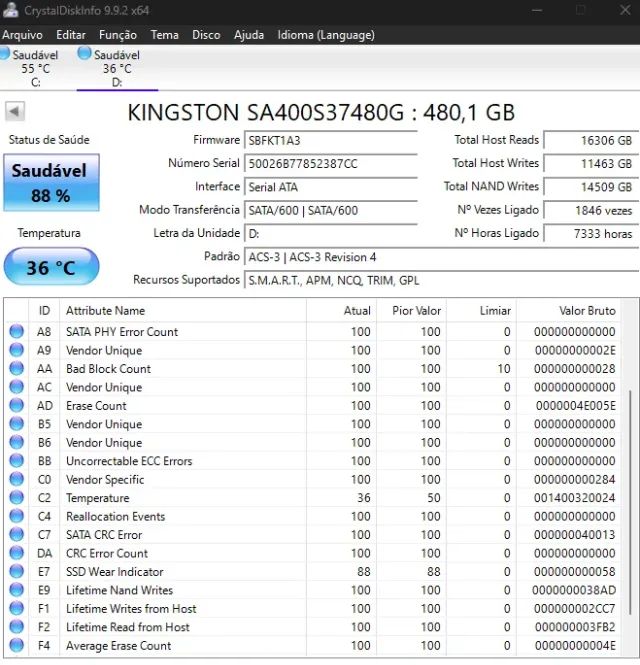The width and height of the screenshot is (640, 665).
Task: Click the status icon for Average Erase Count
Action: coord(17,645)
